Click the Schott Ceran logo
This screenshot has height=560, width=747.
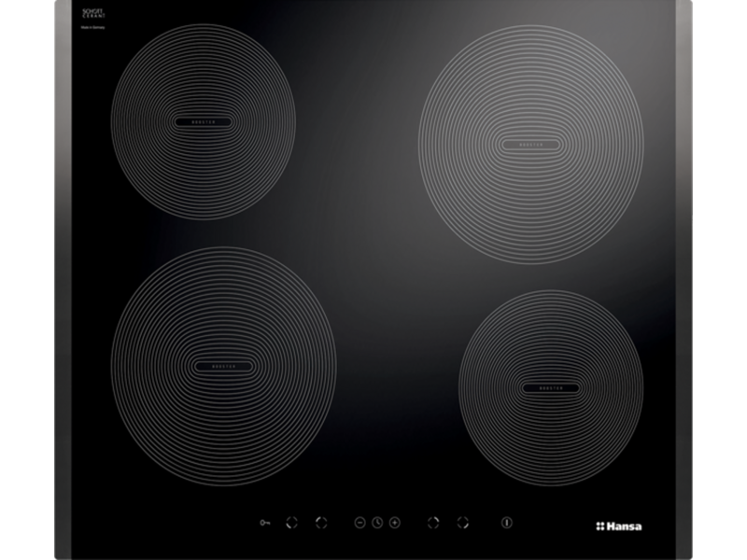click(x=93, y=13)
